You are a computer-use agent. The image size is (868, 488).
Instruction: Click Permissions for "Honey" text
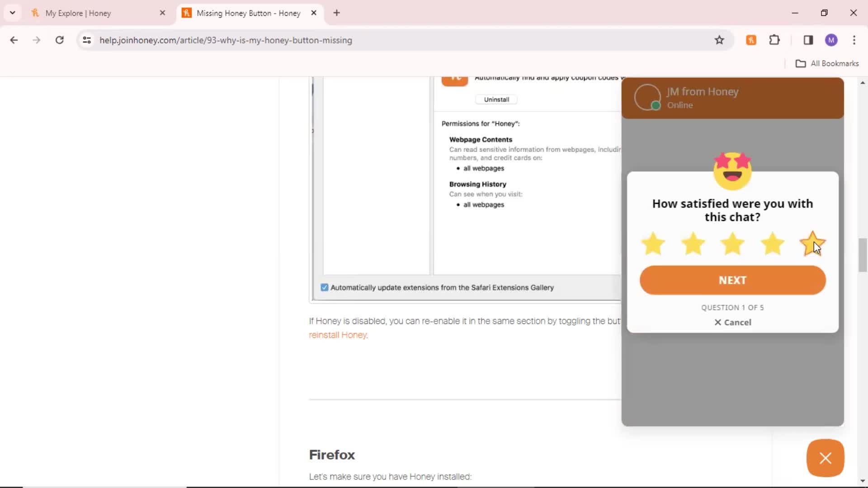[x=481, y=124]
